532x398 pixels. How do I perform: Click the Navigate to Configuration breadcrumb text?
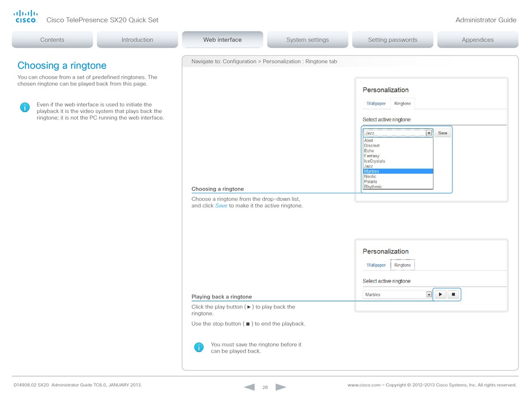(264, 62)
